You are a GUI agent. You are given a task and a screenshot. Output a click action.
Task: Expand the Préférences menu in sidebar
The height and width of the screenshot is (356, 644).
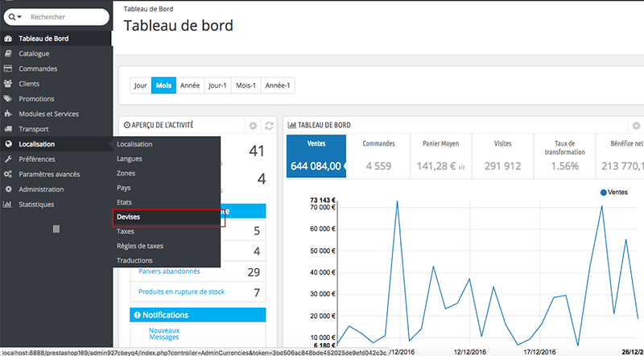(37, 159)
